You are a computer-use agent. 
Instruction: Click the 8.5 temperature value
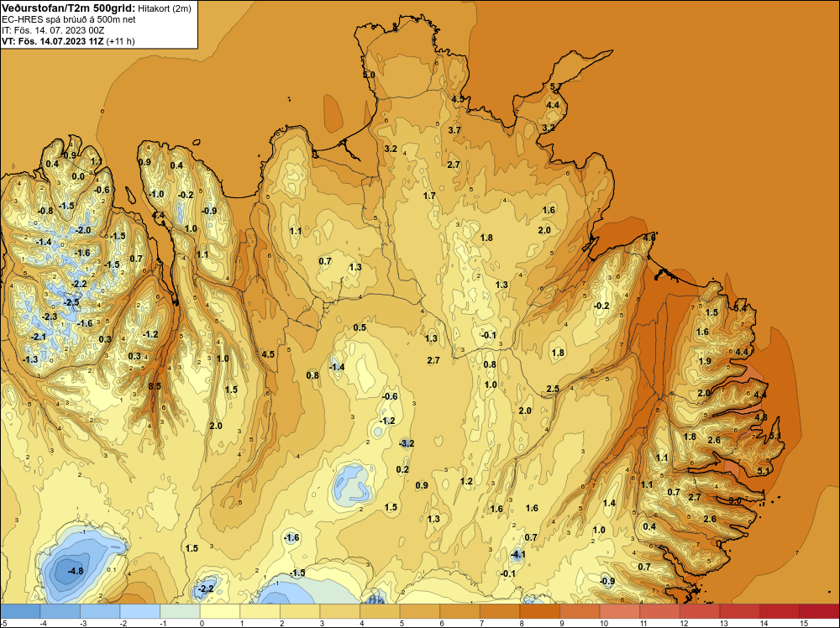(x=155, y=386)
